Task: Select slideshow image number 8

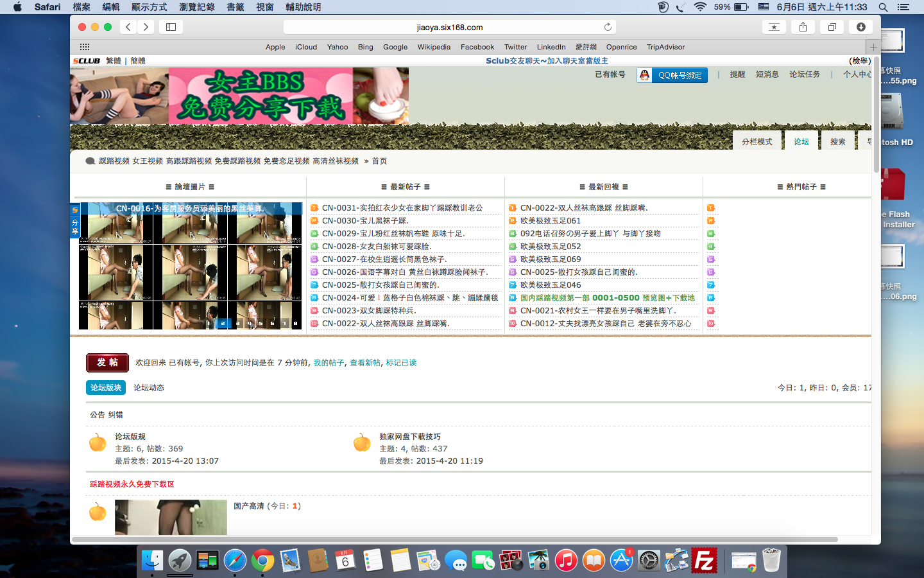Action: pos(296,324)
